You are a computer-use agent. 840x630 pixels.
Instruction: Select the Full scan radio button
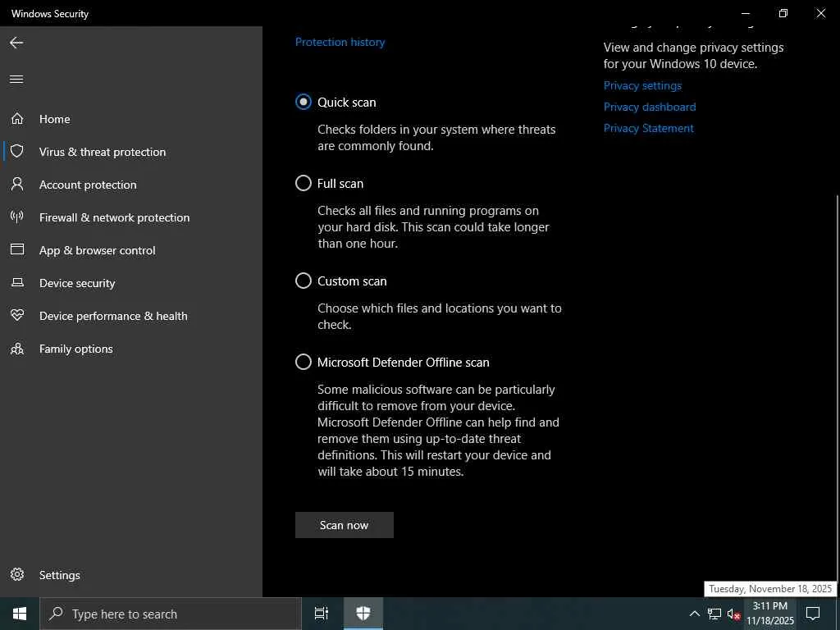pos(304,183)
